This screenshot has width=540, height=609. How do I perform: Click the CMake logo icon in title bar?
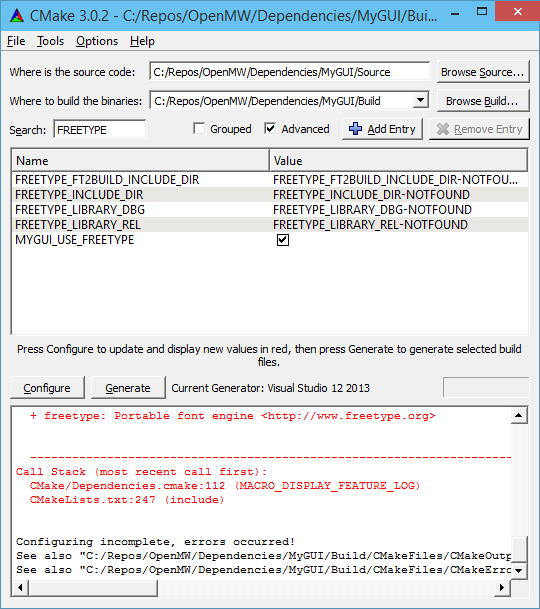17,16
